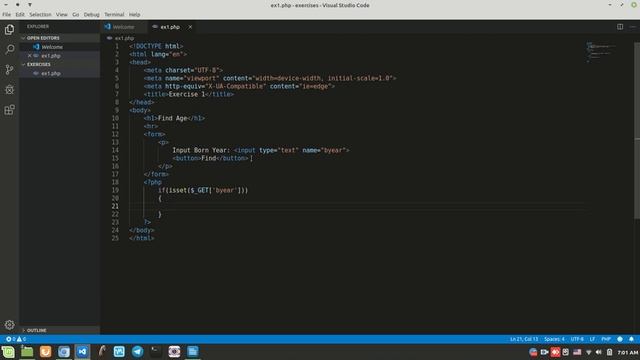640x360 pixels.
Task: Click the battery icon in system tray
Action: coord(609,352)
